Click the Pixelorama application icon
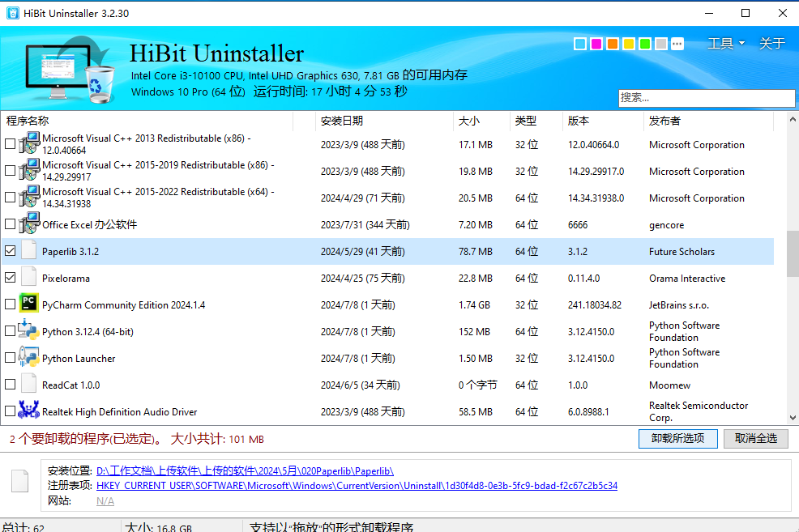 (28, 278)
